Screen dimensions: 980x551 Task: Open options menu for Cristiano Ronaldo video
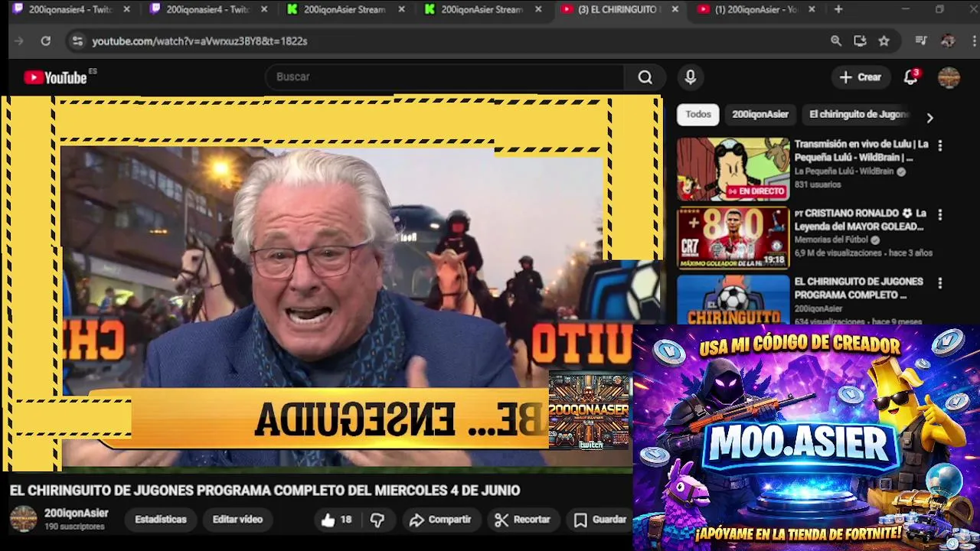[x=940, y=215]
